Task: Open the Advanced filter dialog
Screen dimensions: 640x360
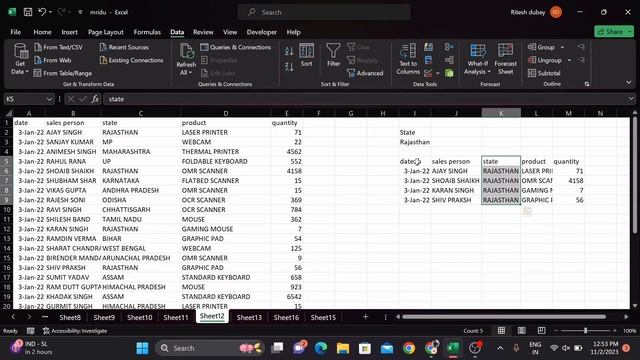Action: click(x=365, y=73)
